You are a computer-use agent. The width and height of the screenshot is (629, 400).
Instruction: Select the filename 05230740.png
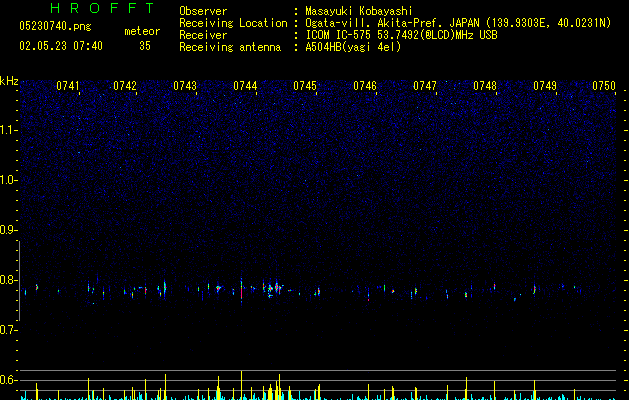tap(55, 26)
